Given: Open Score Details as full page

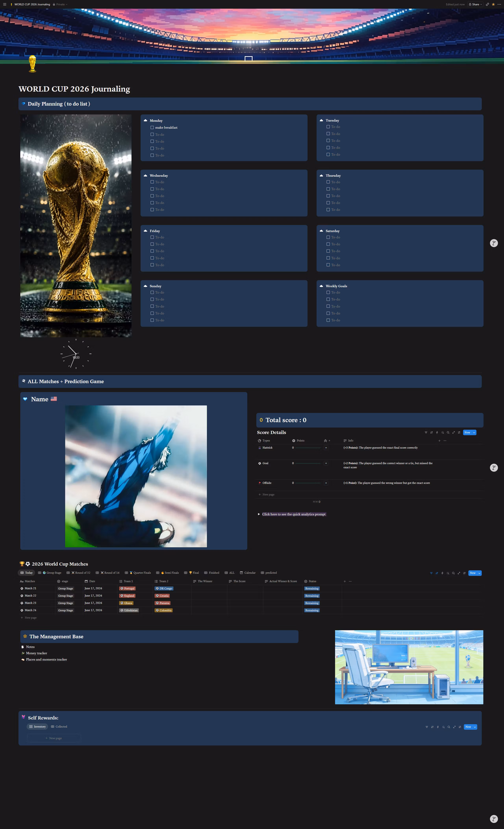Looking at the screenshot, I should pyautogui.click(x=453, y=433).
